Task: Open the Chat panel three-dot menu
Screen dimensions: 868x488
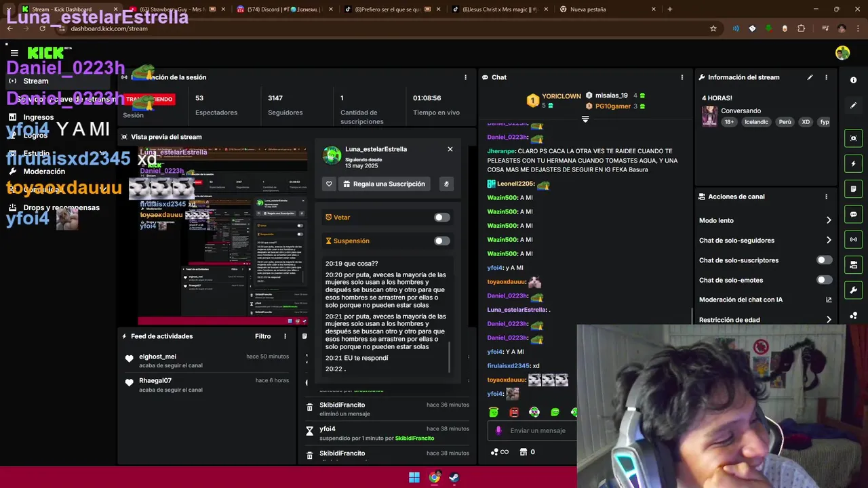Action: pyautogui.click(x=682, y=77)
